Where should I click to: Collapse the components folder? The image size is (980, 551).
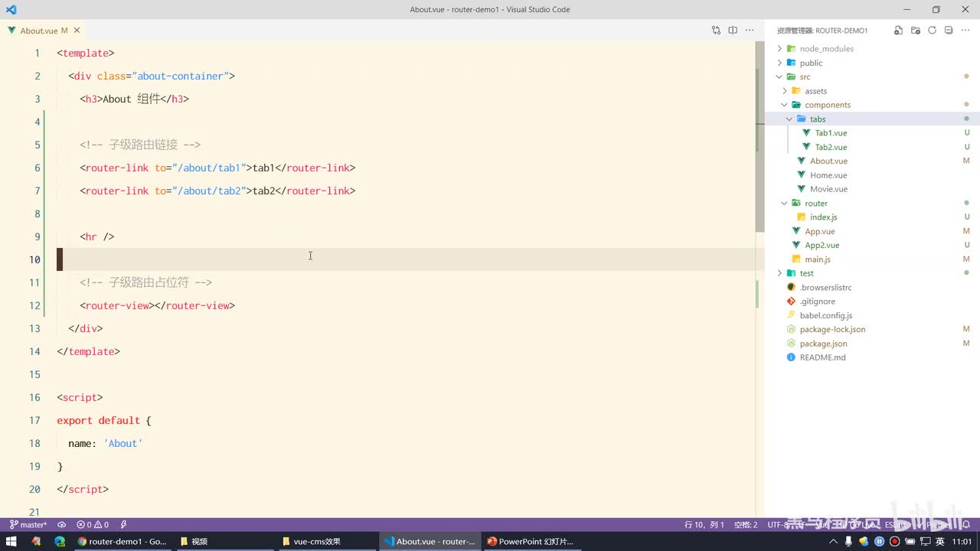(x=785, y=105)
